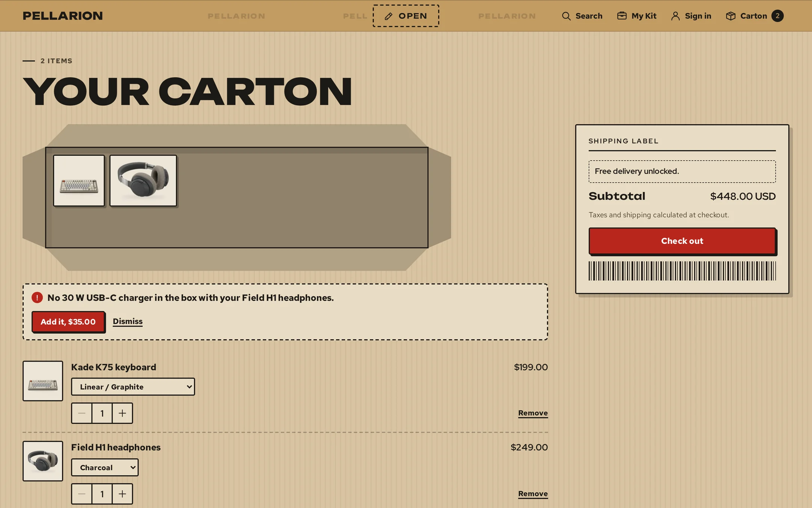Click the Free delivery unlocked notice
The height and width of the screenshot is (508, 812).
682,171
